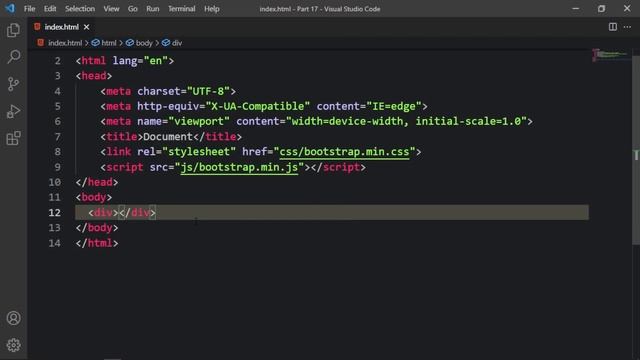640x360 pixels.
Task: Click the vertical editor scrollbar
Action: [636, 151]
